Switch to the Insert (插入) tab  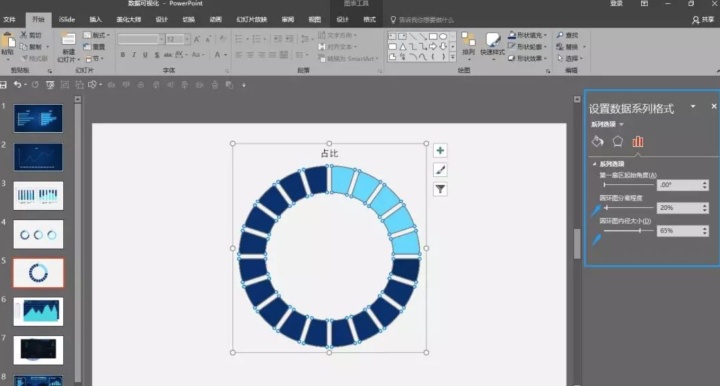(x=96, y=19)
